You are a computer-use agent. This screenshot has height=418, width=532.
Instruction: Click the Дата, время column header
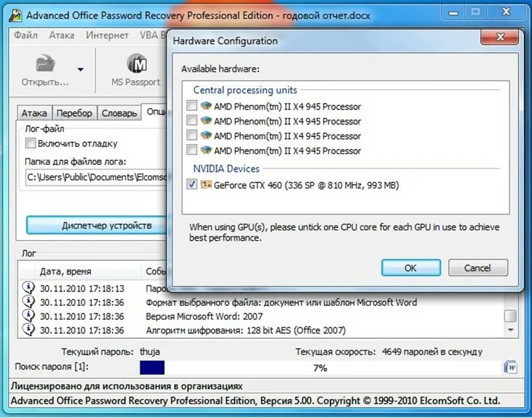(x=88, y=272)
